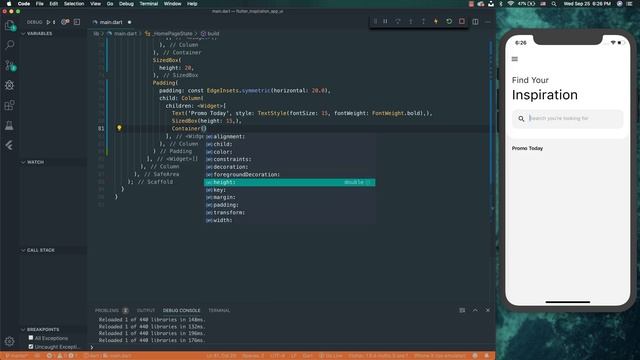Open the Selection menu
The width and height of the screenshot is (640, 360).
pos(74,4)
